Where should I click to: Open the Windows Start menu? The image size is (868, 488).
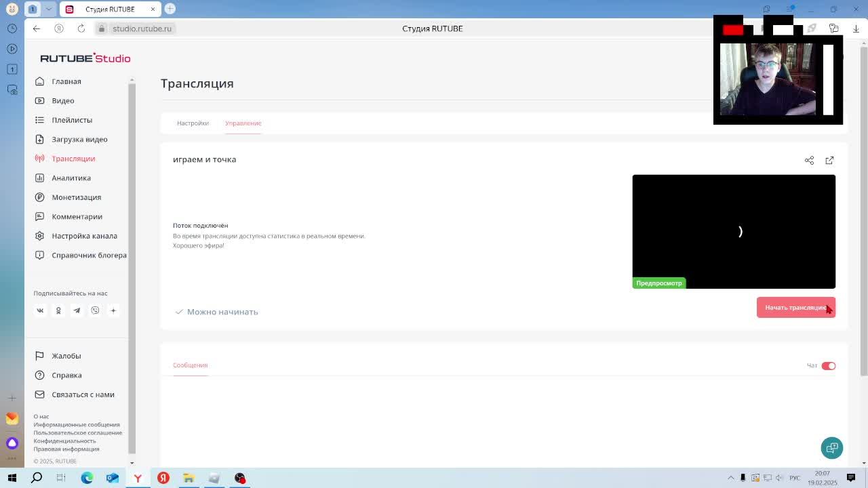tap(12, 478)
